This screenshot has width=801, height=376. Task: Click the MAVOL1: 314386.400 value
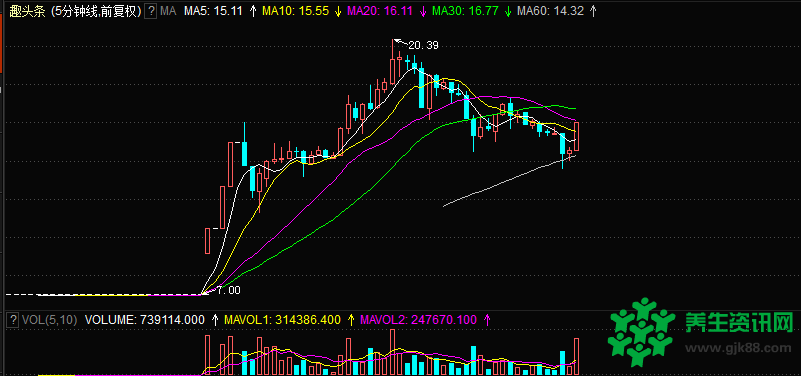(282, 320)
